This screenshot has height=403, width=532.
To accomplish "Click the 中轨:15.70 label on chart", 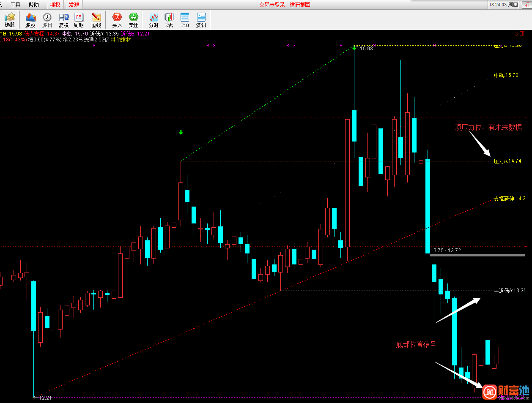I will pos(506,75).
